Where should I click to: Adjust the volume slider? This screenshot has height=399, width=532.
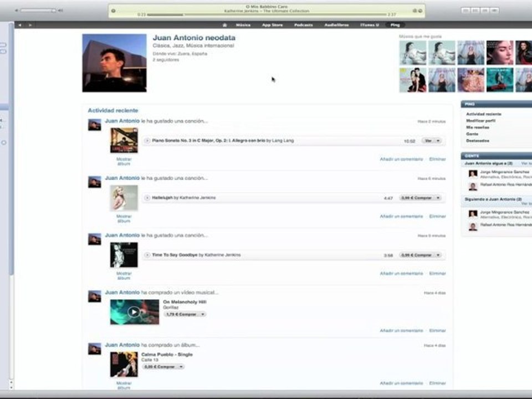tap(38, 11)
